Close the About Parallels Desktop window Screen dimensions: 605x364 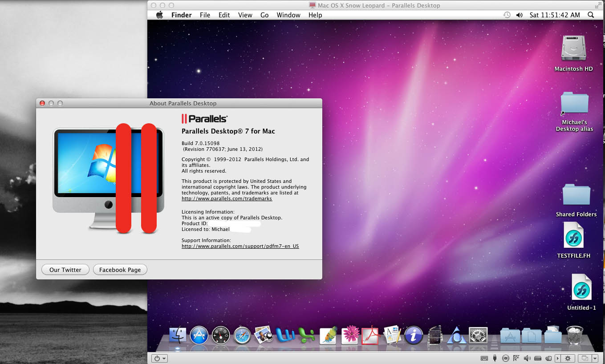[x=42, y=103]
